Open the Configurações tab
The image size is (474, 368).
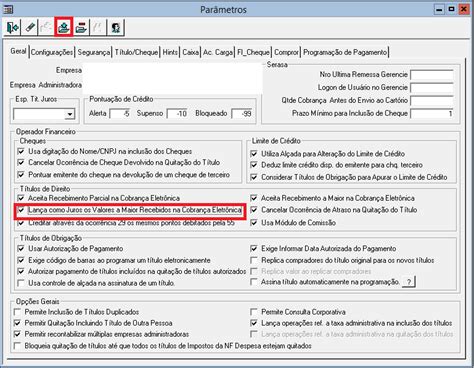pyautogui.click(x=52, y=52)
